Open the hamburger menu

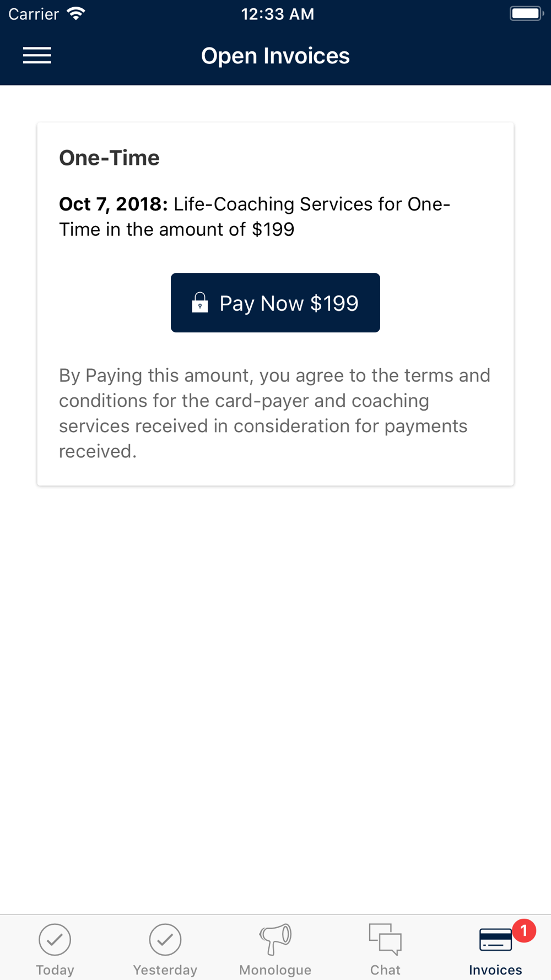coord(37,56)
